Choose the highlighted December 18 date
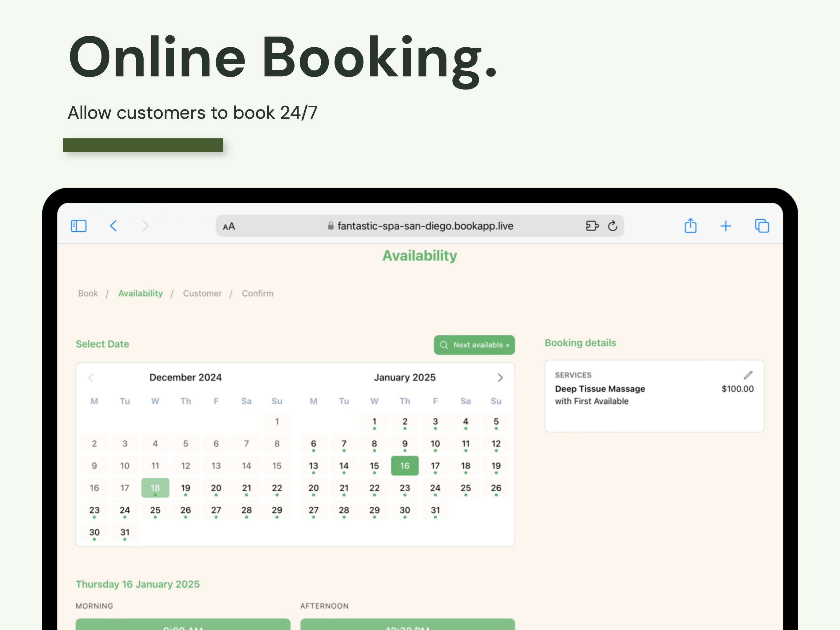This screenshot has height=630, width=840. (155, 488)
